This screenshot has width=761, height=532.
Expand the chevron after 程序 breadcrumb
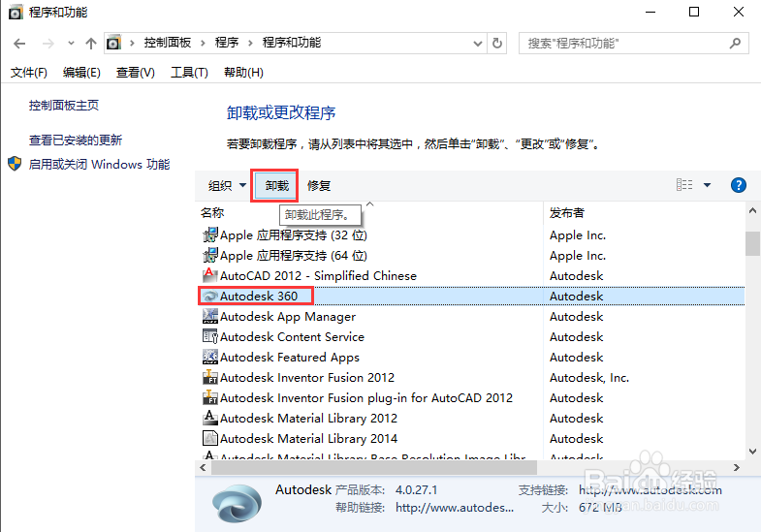click(250, 44)
